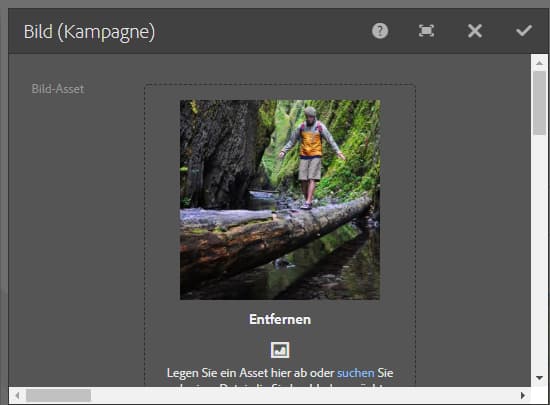Click the horizontal scrollbar left arrow

coord(17,396)
